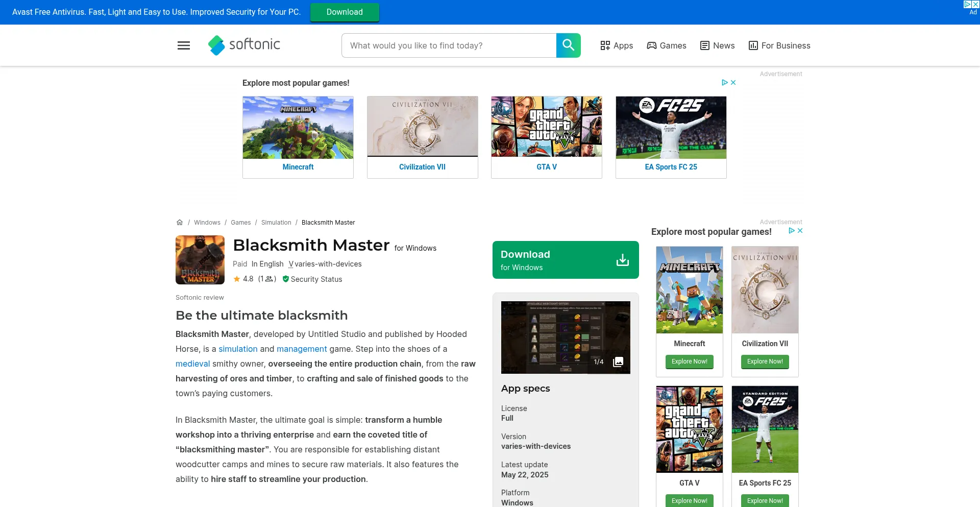
Task: Click the Softonic logo
Action: pos(244,45)
